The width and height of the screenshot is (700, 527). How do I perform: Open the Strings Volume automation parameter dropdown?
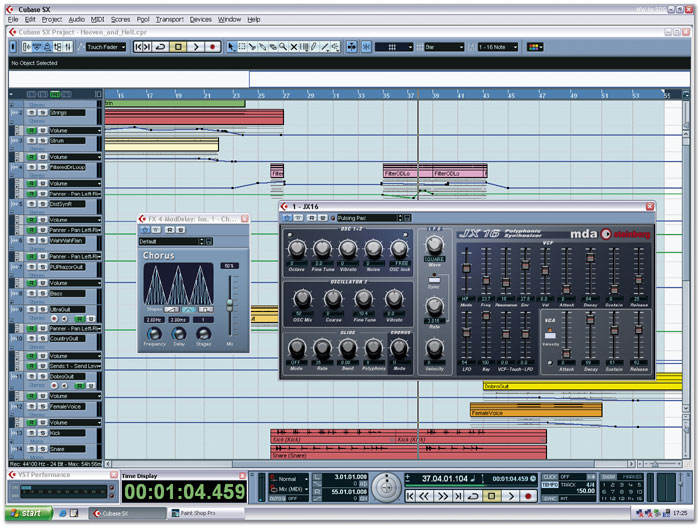[75, 130]
